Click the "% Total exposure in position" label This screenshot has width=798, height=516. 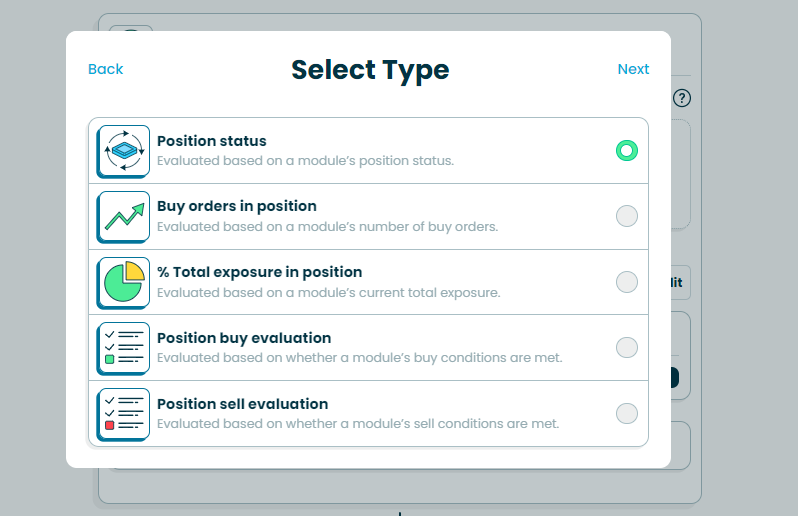[259, 272]
